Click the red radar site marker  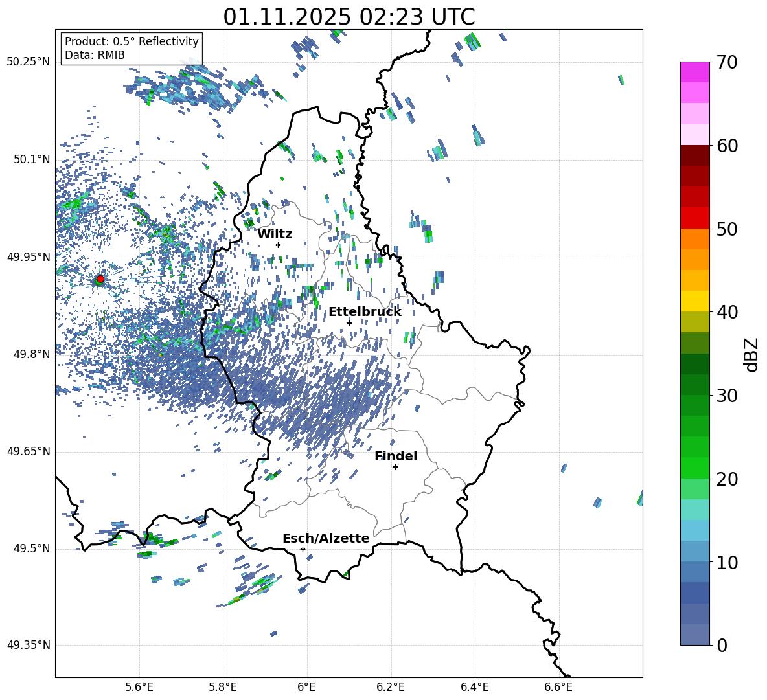(x=100, y=279)
